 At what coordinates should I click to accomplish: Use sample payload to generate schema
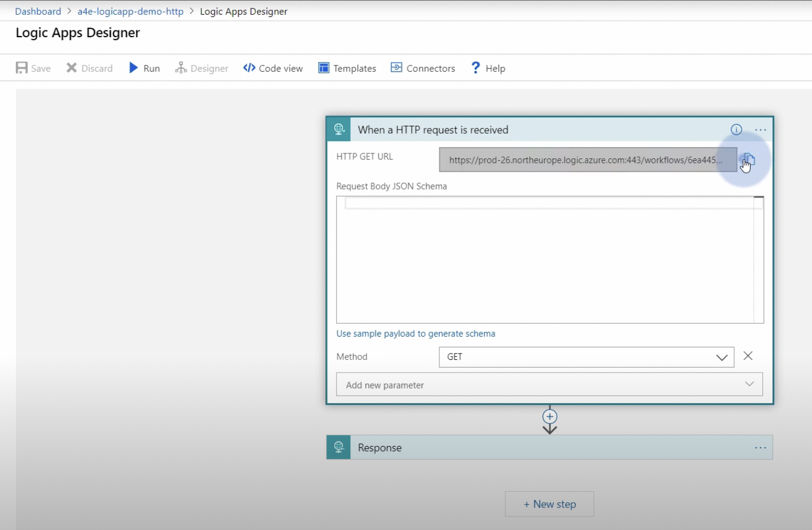click(416, 334)
